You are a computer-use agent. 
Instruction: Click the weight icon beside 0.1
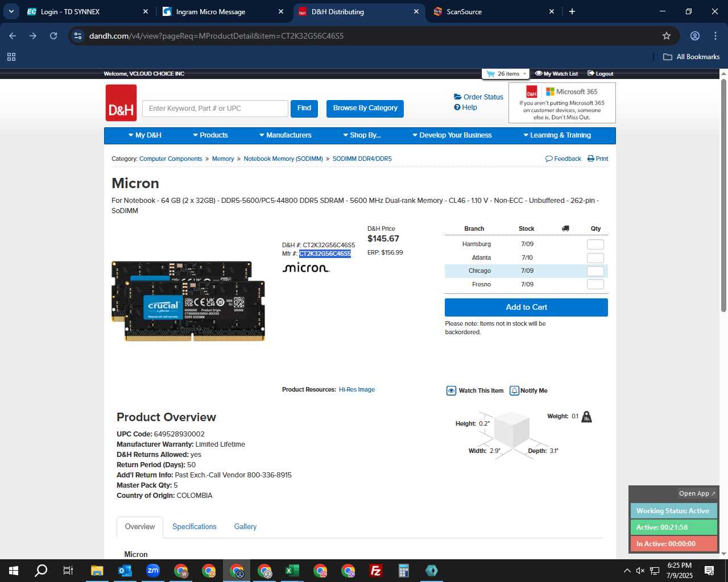pos(587,417)
